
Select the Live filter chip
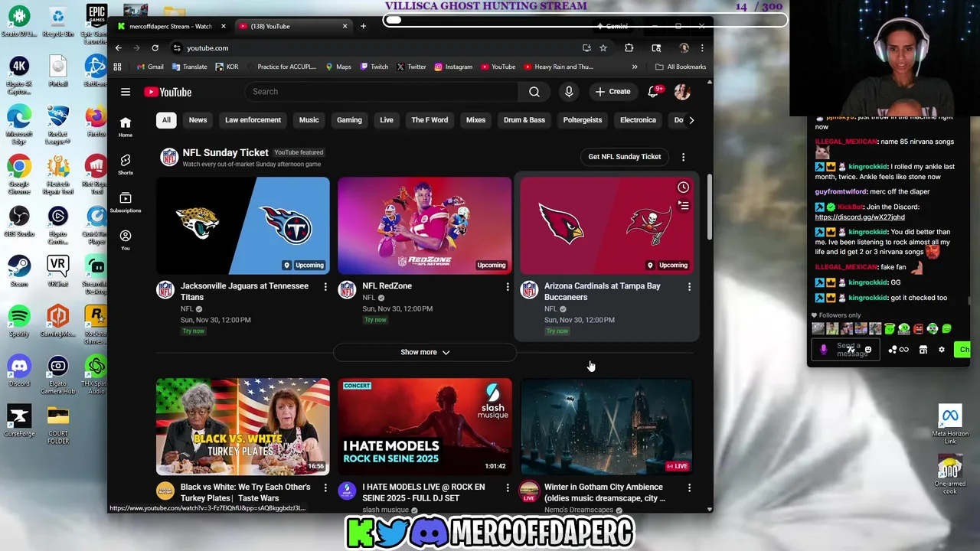coord(387,120)
